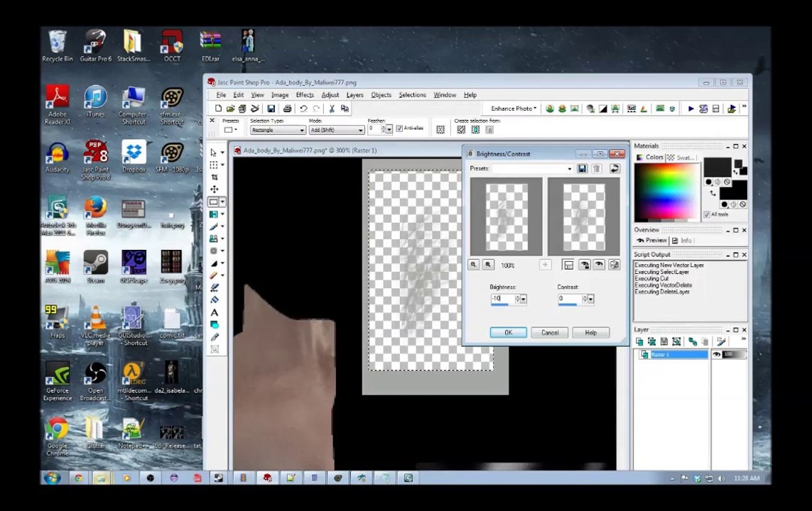This screenshot has width=812, height=511.
Task: Click the Print icon in toolbar
Action: (288, 109)
